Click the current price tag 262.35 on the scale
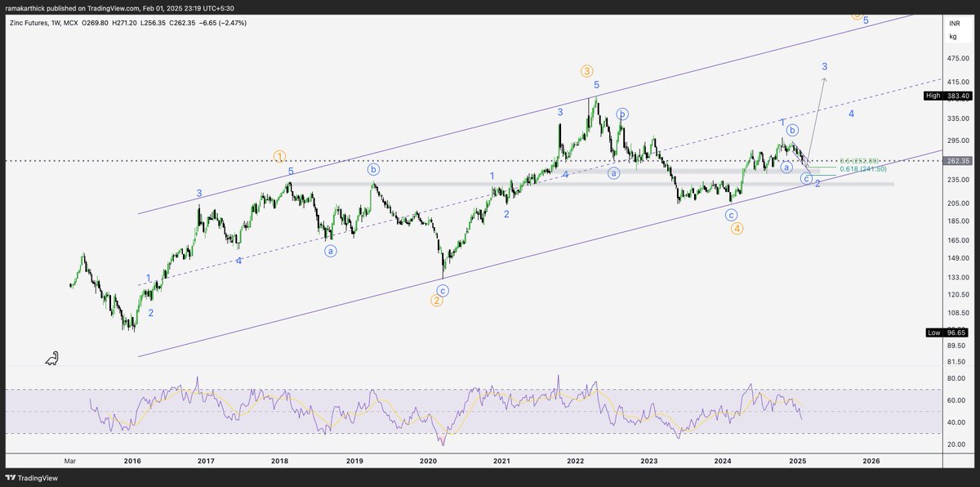Screen dimensions: 980x487 pyautogui.click(x=958, y=161)
